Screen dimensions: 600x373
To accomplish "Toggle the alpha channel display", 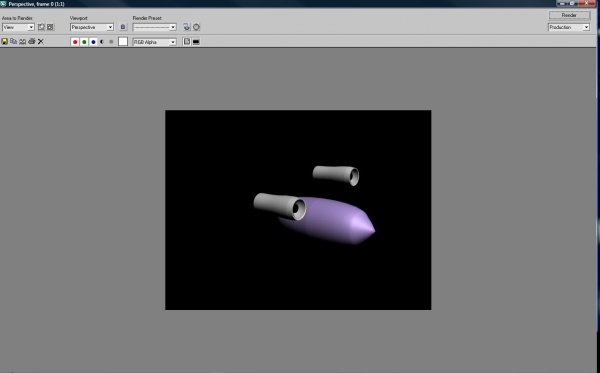I will [102, 42].
